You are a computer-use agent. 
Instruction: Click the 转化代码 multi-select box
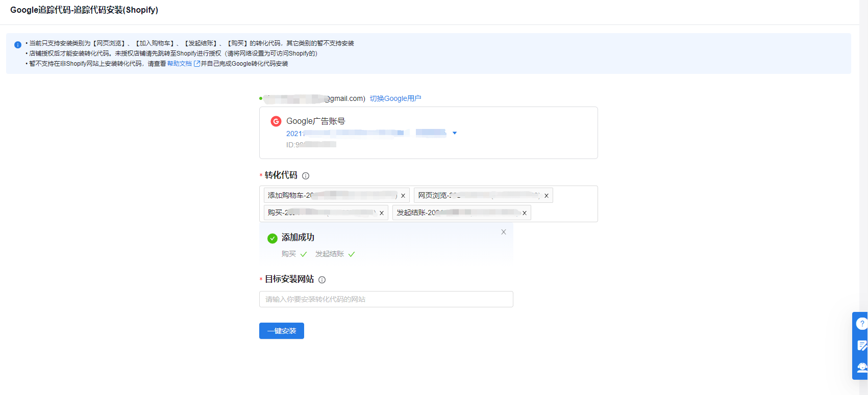tap(429, 204)
